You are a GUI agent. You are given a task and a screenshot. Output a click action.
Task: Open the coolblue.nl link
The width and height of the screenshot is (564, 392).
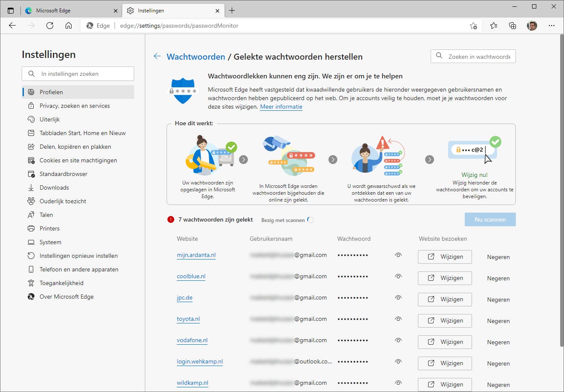pos(191,277)
